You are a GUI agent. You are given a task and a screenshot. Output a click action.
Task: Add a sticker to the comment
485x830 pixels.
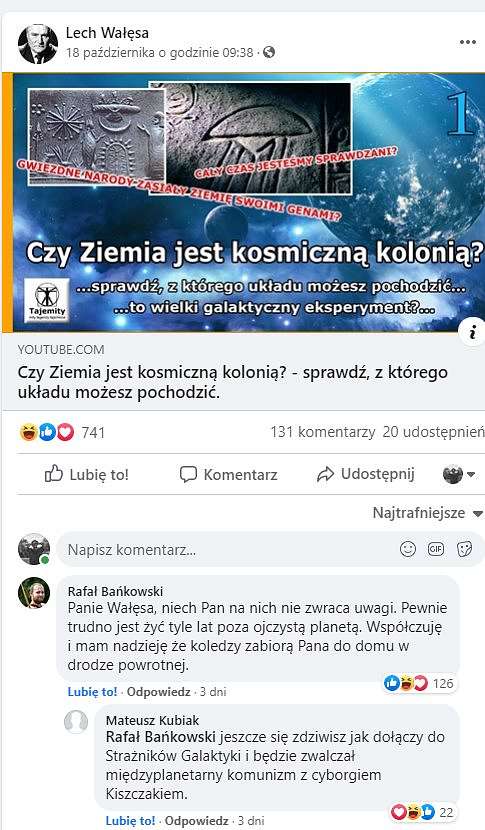[x=464, y=549]
